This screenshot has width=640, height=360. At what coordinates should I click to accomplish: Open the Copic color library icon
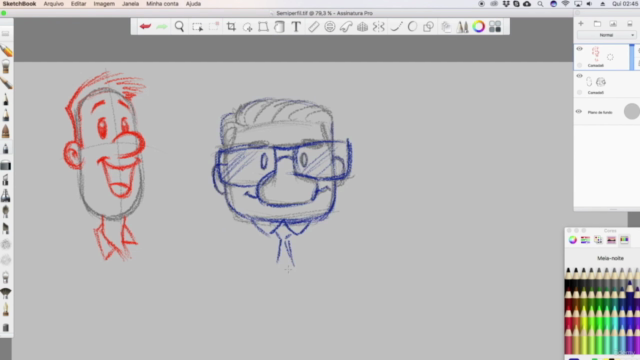point(495,27)
